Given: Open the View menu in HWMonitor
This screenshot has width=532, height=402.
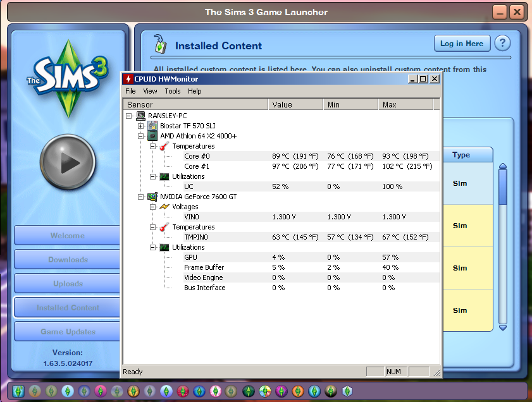Looking at the screenshot, I should [150, 91].
